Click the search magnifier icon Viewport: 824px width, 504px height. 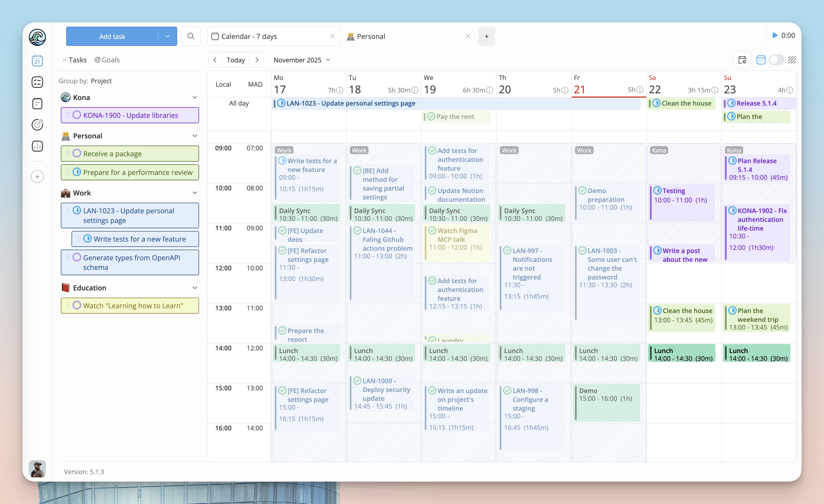[x=191, y=36]
